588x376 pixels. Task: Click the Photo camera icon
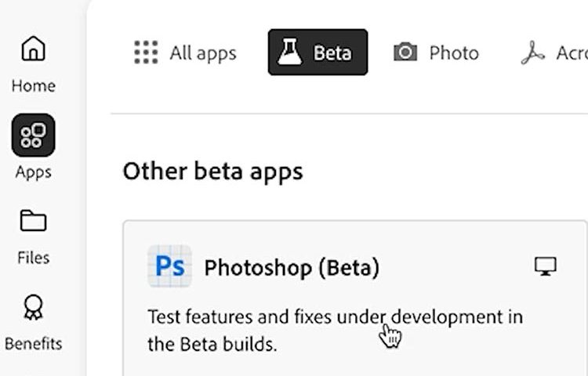click(x=405, y=52)
